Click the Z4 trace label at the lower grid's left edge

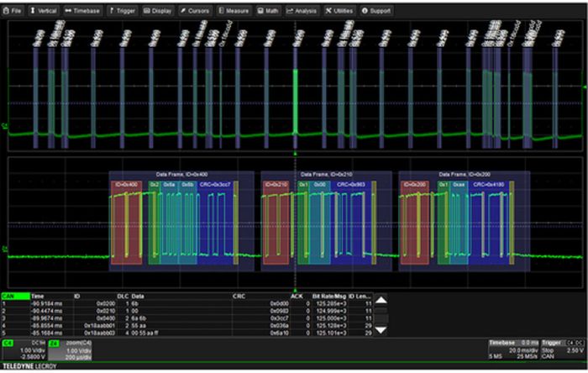click(x=5, y=249)
